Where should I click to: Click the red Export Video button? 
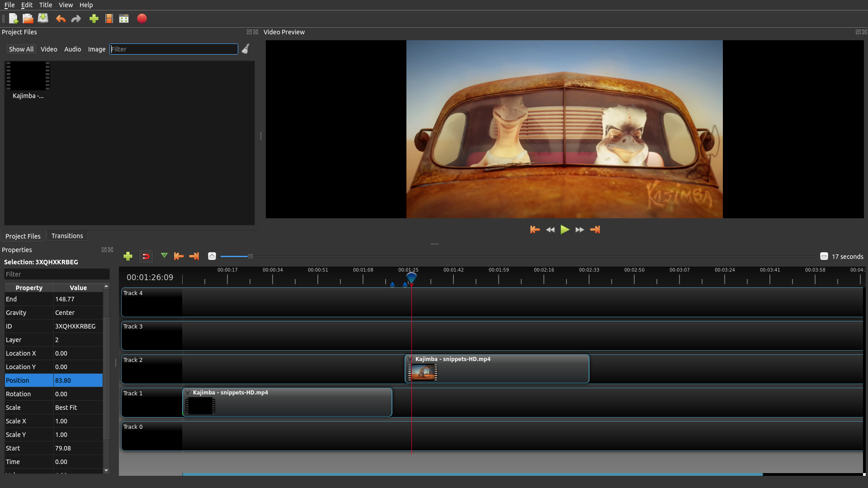pyautogui.click(x=142, y=19)
